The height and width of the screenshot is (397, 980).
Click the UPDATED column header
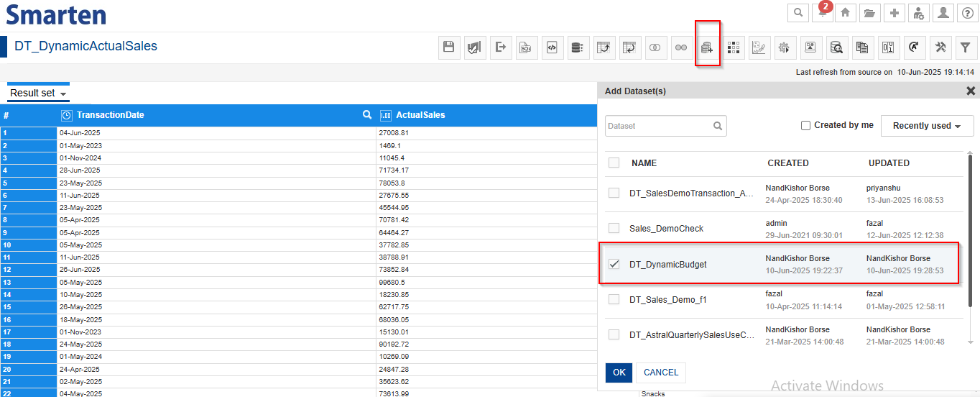[x=889, y=163]
